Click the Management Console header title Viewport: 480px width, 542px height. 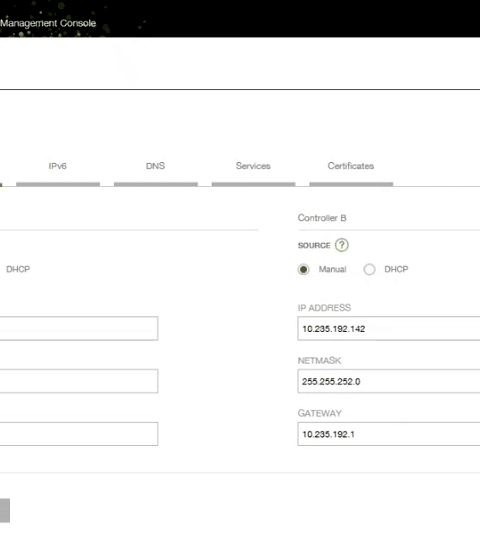pyautogui.click(x=48, y=24)
